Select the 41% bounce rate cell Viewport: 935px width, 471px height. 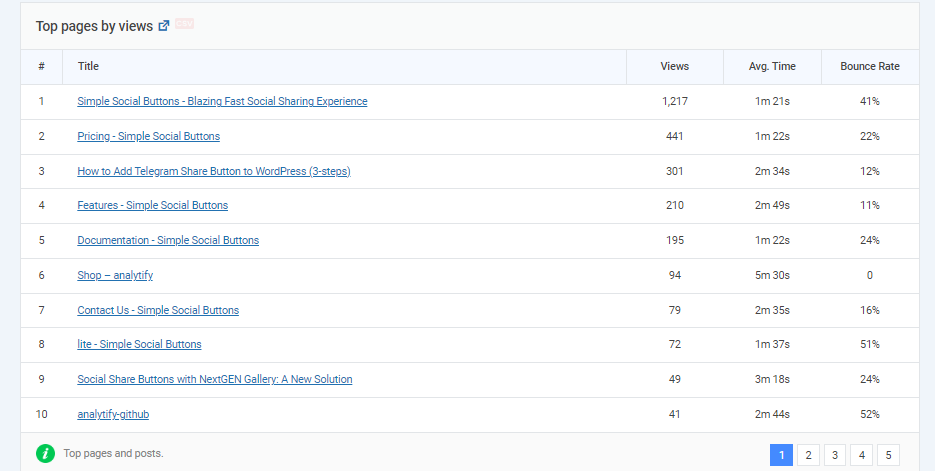(870, 101)
